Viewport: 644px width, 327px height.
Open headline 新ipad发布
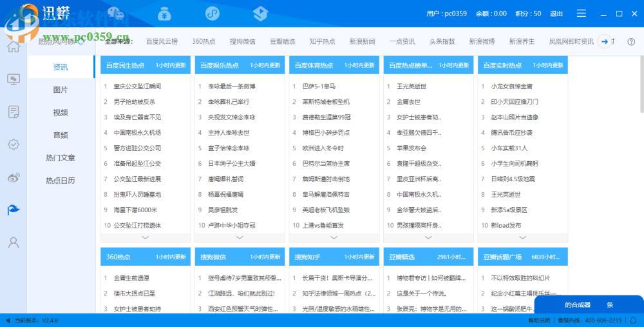tap(506, 225)
